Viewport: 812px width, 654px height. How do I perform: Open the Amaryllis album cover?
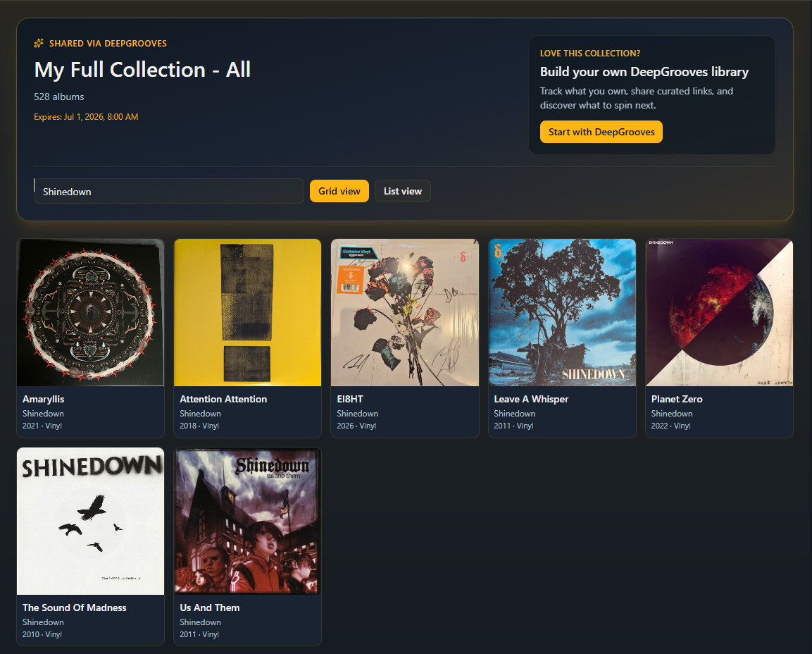91,312
